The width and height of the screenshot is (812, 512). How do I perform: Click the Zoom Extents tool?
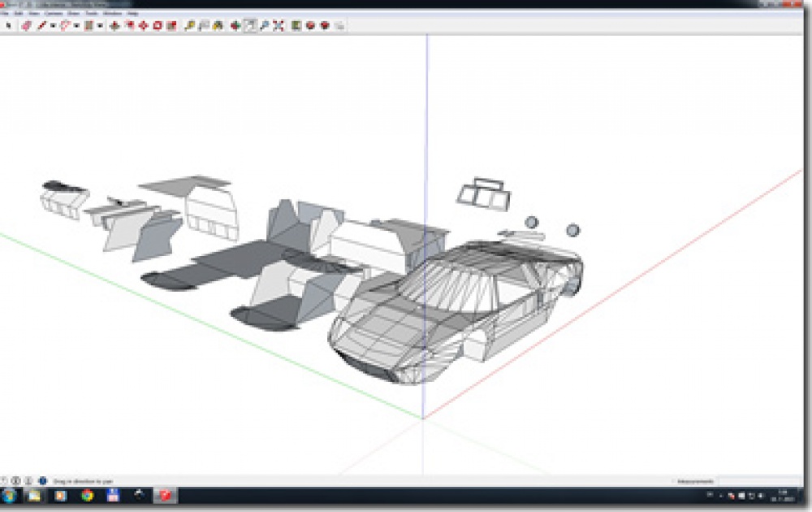point(279,25)
